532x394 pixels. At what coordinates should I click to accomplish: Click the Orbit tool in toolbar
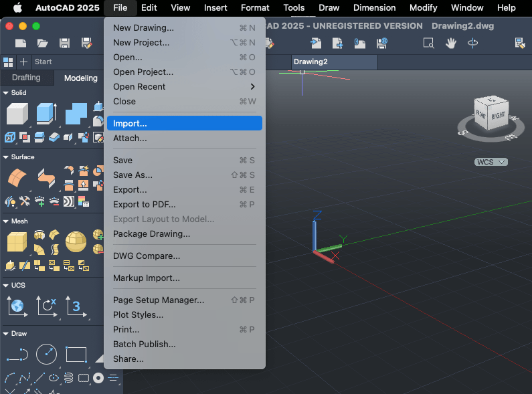(x=472, y=43)
